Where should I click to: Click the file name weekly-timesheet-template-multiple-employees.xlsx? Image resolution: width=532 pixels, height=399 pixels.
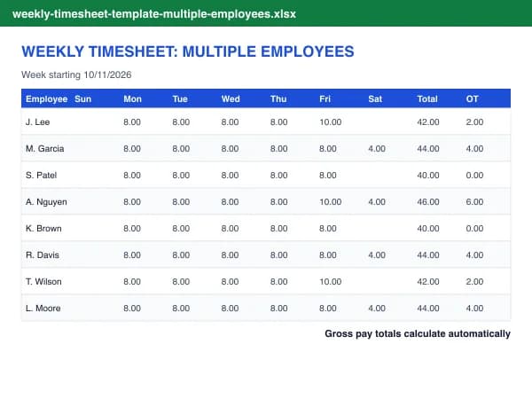point(154,14)
